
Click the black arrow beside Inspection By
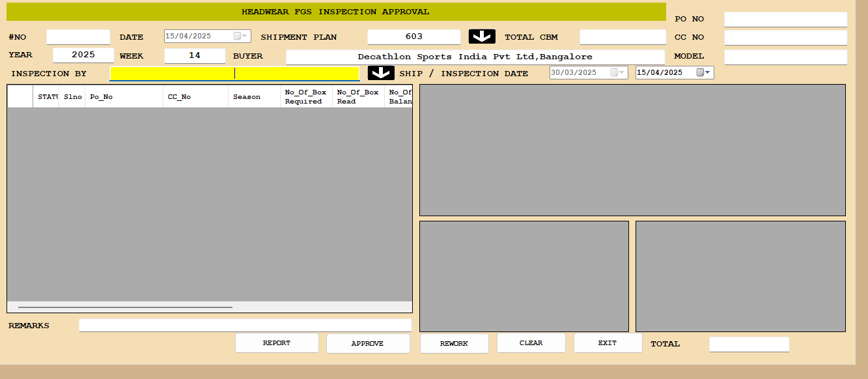pyautogui.click(x=381, y=73)
